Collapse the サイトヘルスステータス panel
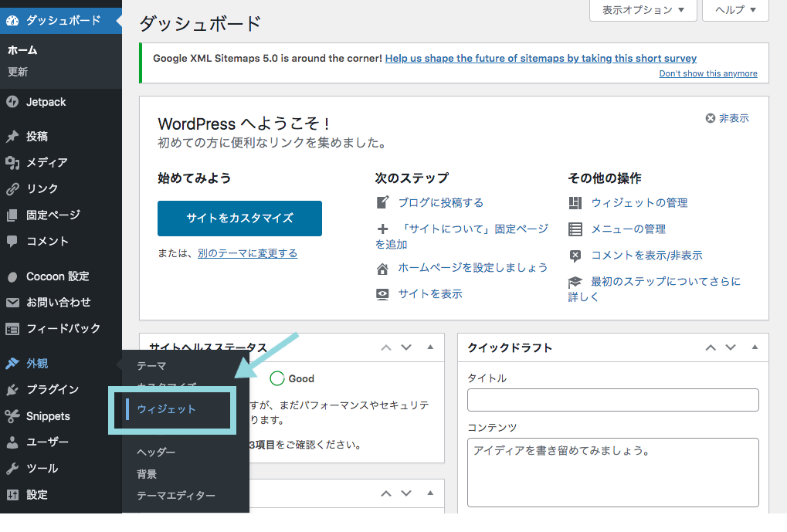The height and width of the screenshot is (532, 787). [430, 347]
